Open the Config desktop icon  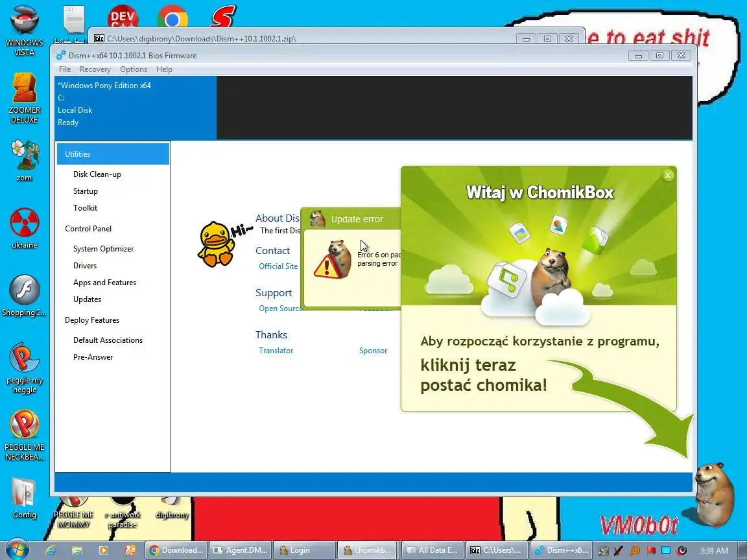coord(24,498)
